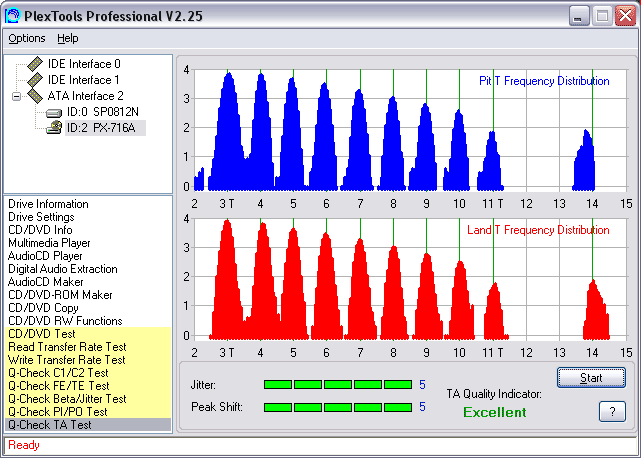641x458 pixels.
Task: Click the Land T Frequency Distribution label
Action: 538,230
